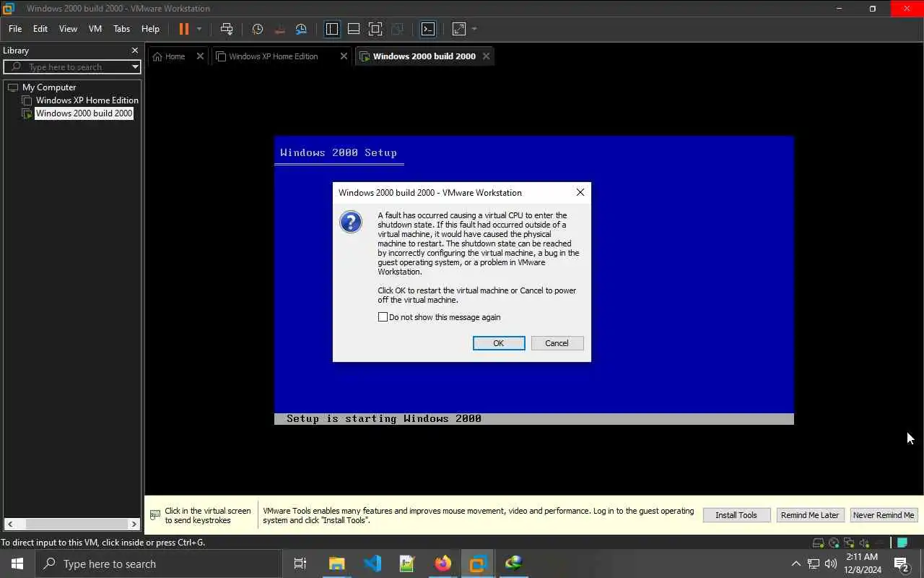Image resolution: width=924 pixels, height=578 pixels.
Task: Click OK to restart the virtual machine
Action: coord(499,343)
